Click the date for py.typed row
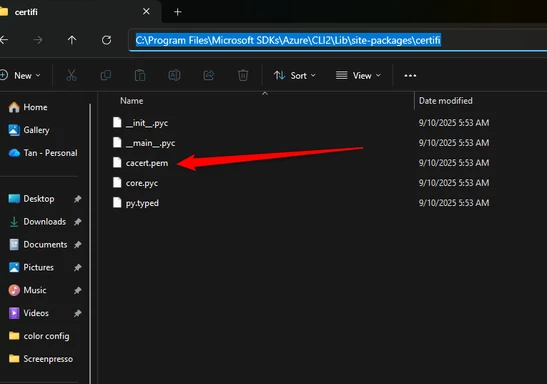 pos(454,203)
